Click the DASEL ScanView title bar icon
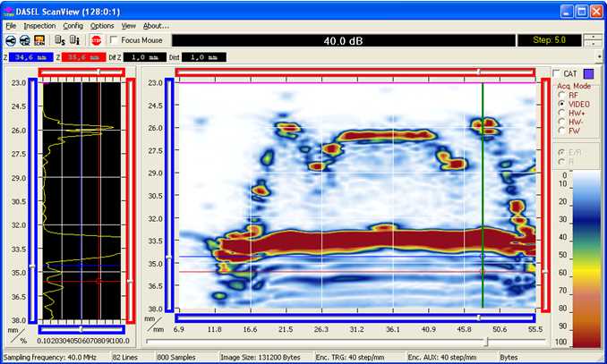The image size is (607, 364). pyautogui.click(x=9, y=10)
